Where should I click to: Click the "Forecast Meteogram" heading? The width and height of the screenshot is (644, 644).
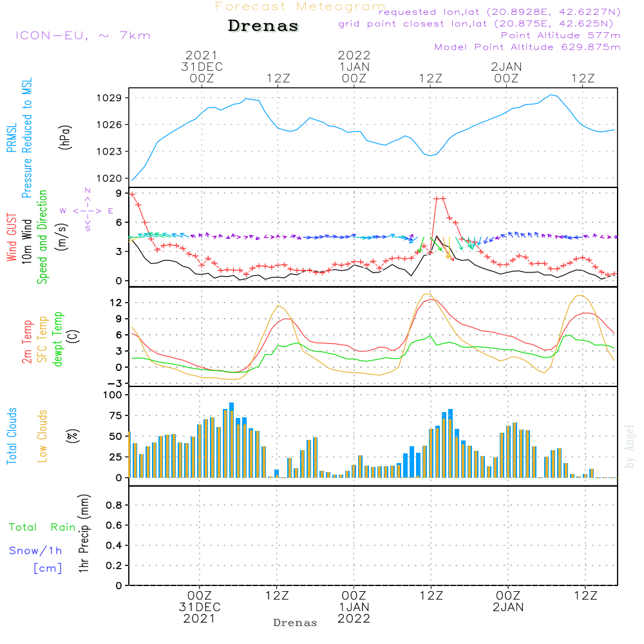point(300,6)
